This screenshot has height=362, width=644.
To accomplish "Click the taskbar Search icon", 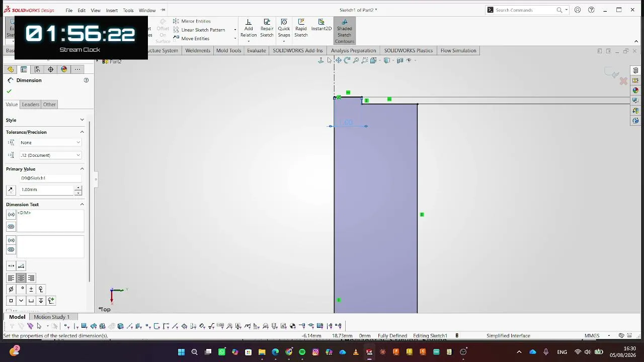I will [x=194, y=352].
